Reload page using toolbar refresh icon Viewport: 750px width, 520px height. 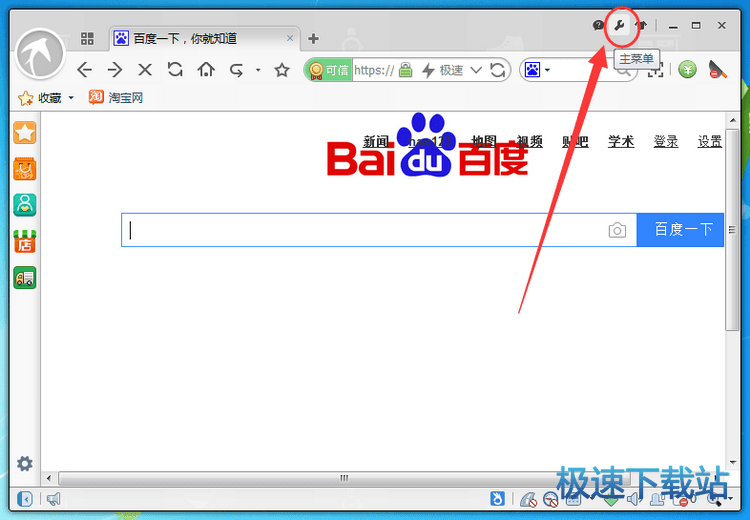point(175,70)
